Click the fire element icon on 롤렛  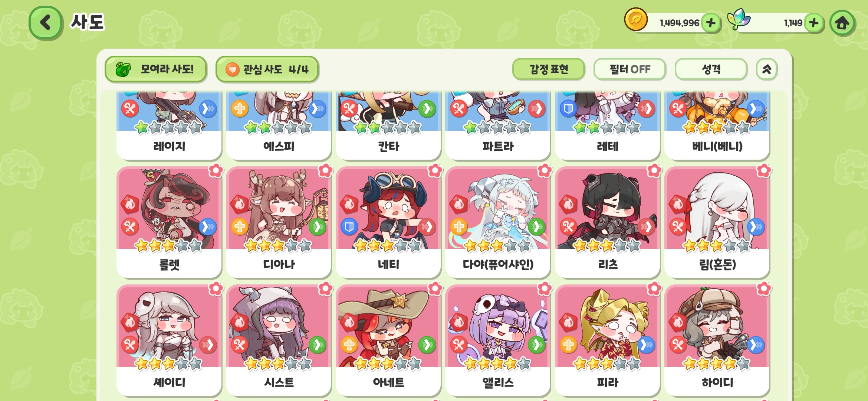coord(130,204)
